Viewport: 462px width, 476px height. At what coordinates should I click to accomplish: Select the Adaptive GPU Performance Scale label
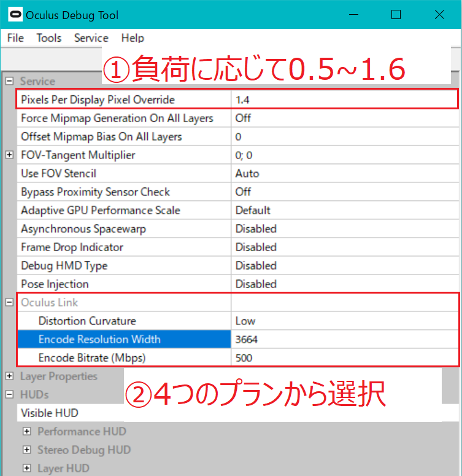pos(101,211)
